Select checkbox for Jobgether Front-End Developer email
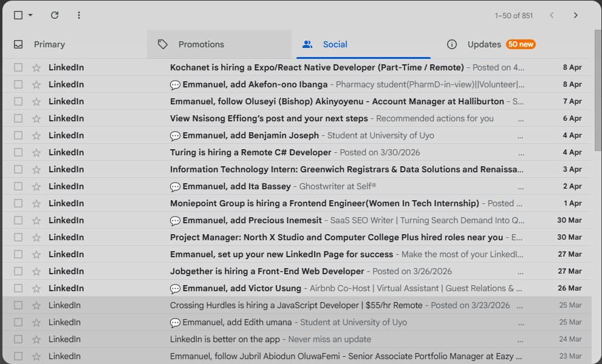This screenshot has width=602, height=364. (18, 271)
